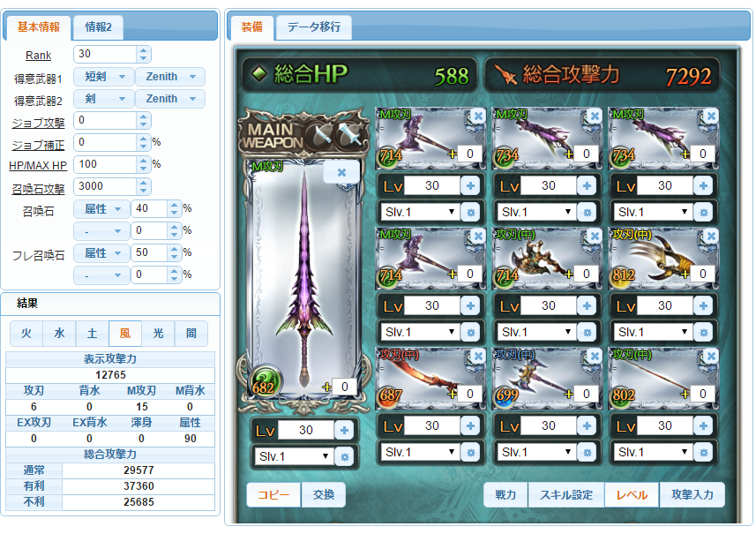Select the 光 element result tab
This screenshot has width=756, height=534.
point(158,334)
